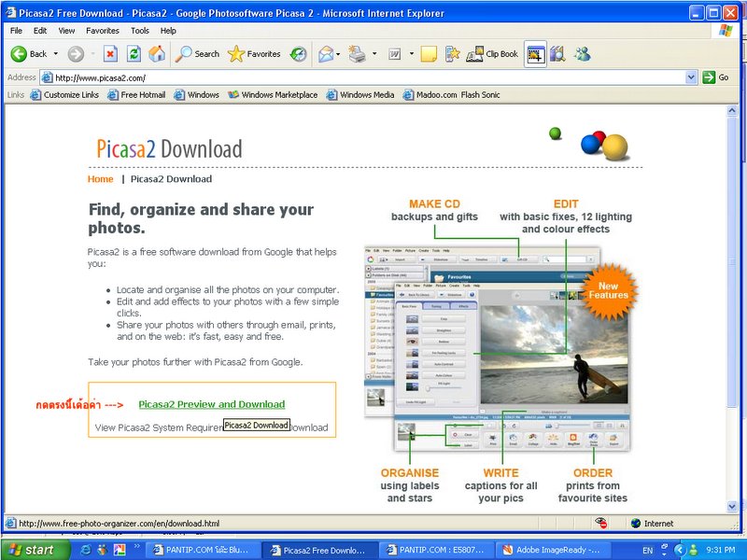This screenshot has width=747, height=560.
Task: Click in the address bar URL field
Action: coord(369,77)
